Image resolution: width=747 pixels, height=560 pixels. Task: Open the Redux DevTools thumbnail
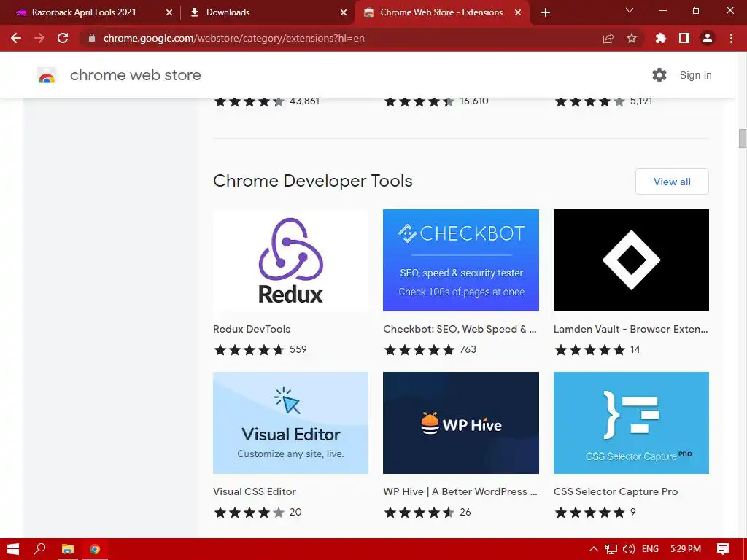pyautogui.click(x=290, y=260)
